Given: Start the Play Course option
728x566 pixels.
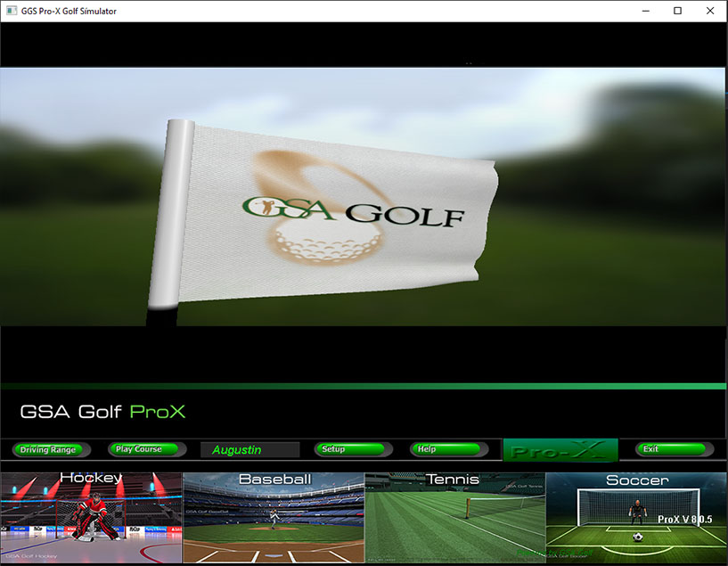Looking at the screenshot, I should pos(147,449).
